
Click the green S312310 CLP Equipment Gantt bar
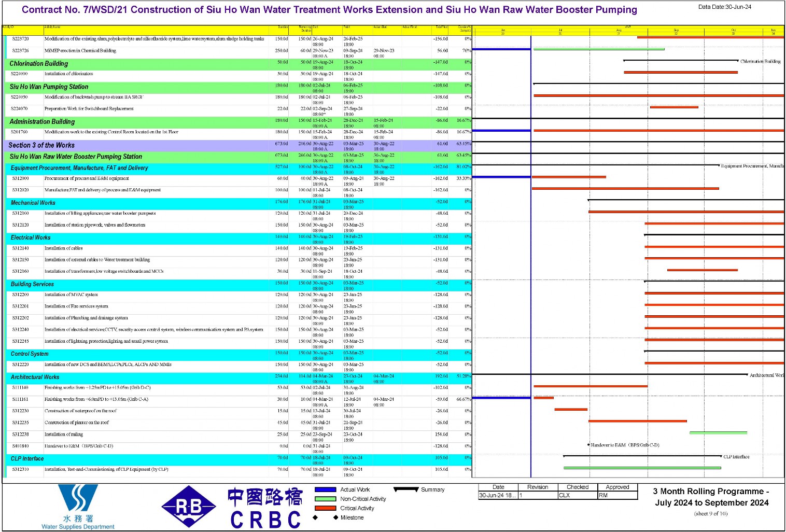click(x=642, y=468)
